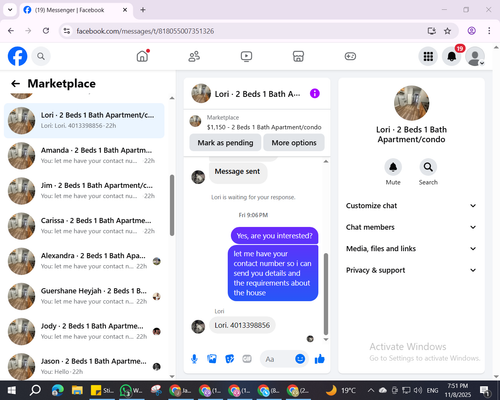Click More options button
The image size is (500, 400).
click(x=294, y=143)
